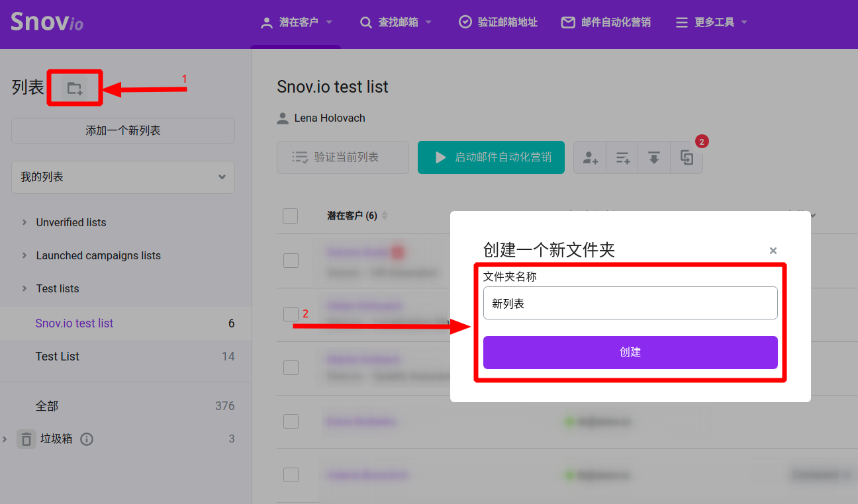Open 邮件自动化营销 from top navigation

click(x=606, y=22)
